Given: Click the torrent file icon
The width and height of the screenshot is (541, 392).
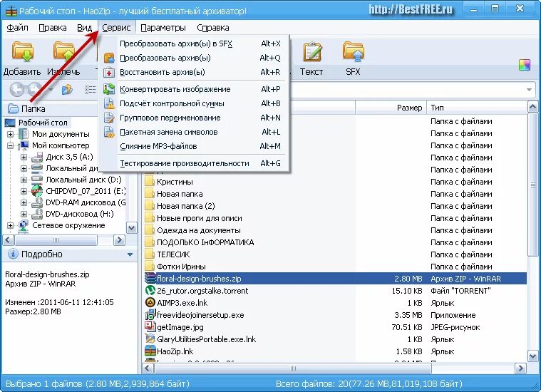Looking at the screenshot, I should click(x=150, y=291).
